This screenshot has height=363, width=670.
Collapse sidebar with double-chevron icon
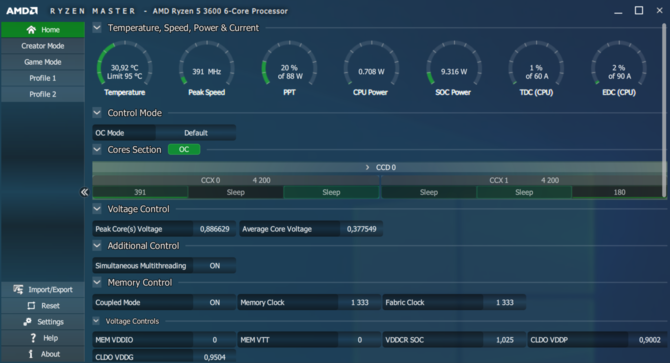pyautogui.click(x=84, y=192)
